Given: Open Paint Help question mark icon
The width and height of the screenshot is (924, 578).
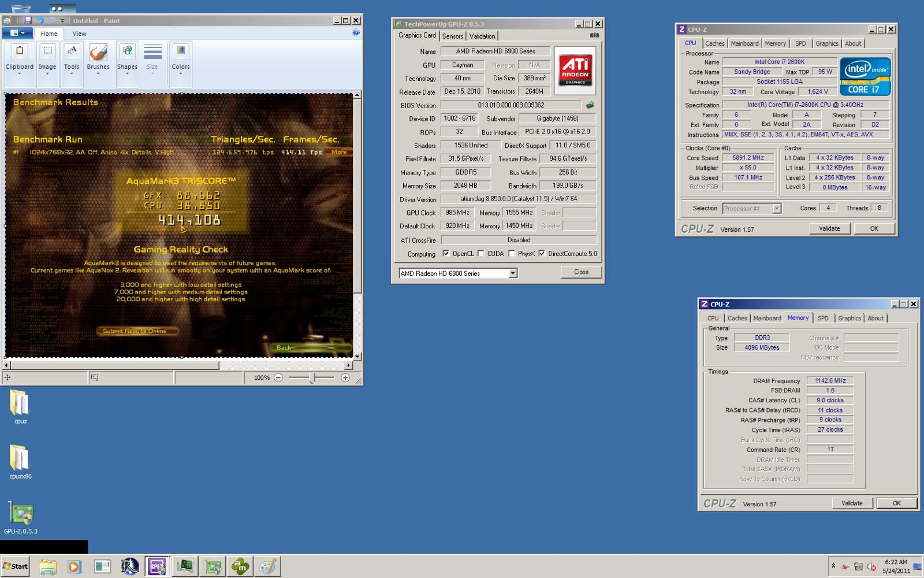Looking at the screenshot, I should tap(356, 33).
